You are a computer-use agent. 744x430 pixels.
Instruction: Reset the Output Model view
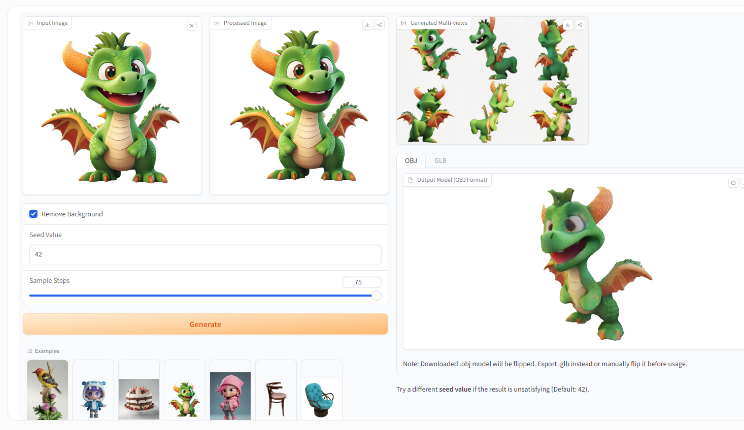click(x=733, y=183)
